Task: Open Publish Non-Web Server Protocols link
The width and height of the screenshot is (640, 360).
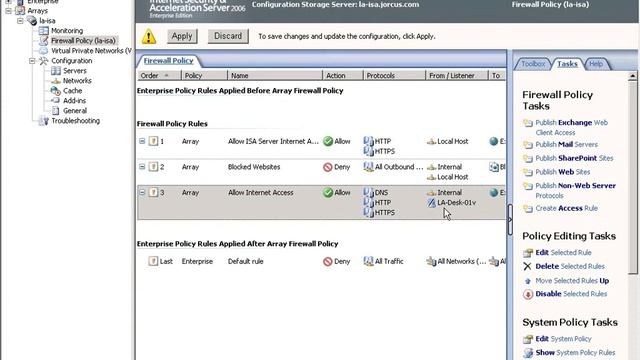Action: [576, 191]
